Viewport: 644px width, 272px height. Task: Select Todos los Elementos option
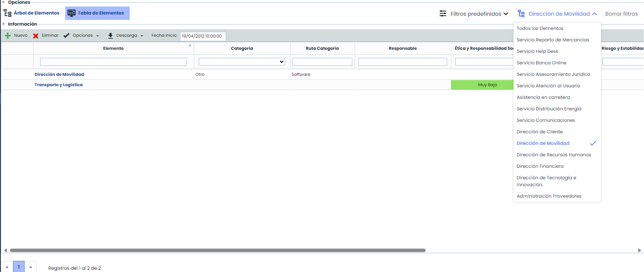click(x=540, y=28)
